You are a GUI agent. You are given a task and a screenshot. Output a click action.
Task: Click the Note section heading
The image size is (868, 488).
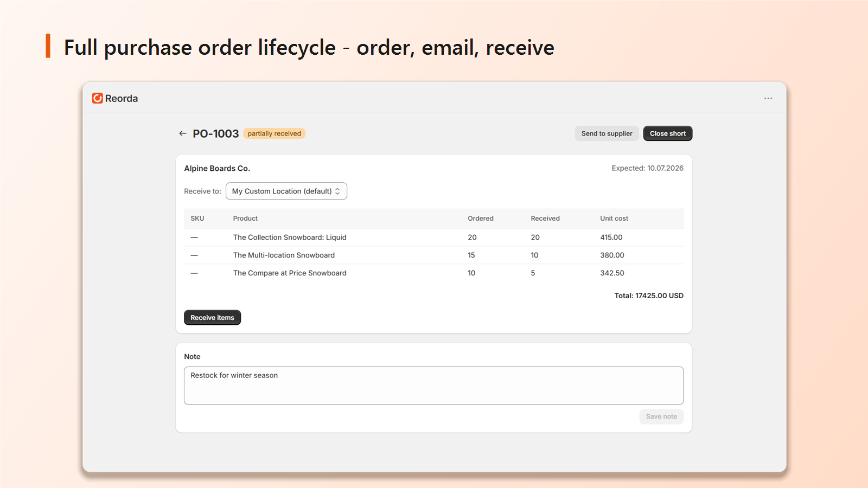[x=192, y=357]
